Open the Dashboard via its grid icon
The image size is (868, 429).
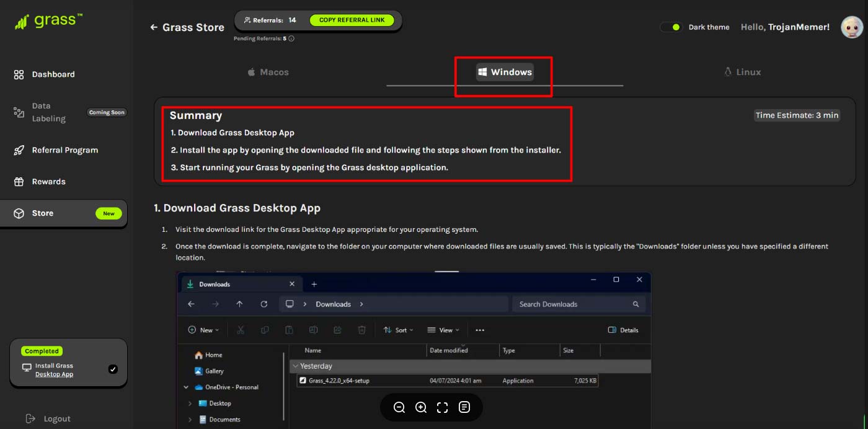tap(19, 74)
